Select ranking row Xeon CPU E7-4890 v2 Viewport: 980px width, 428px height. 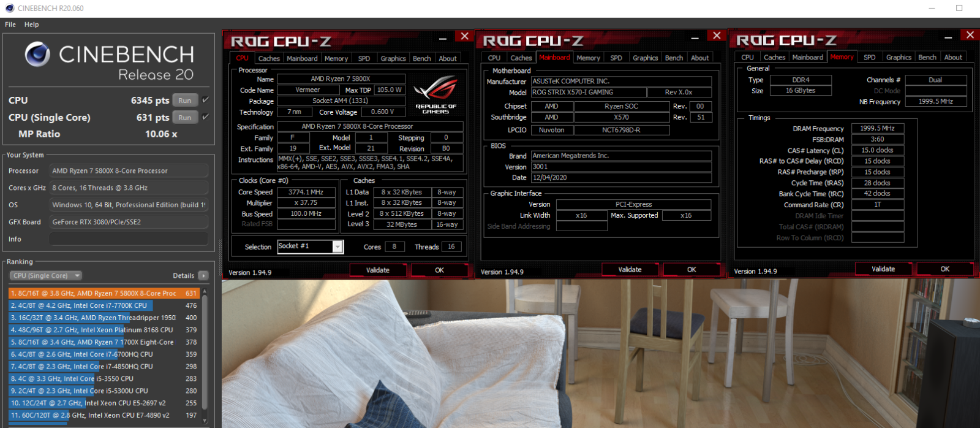pyautogui.click(x=104, y=415)
